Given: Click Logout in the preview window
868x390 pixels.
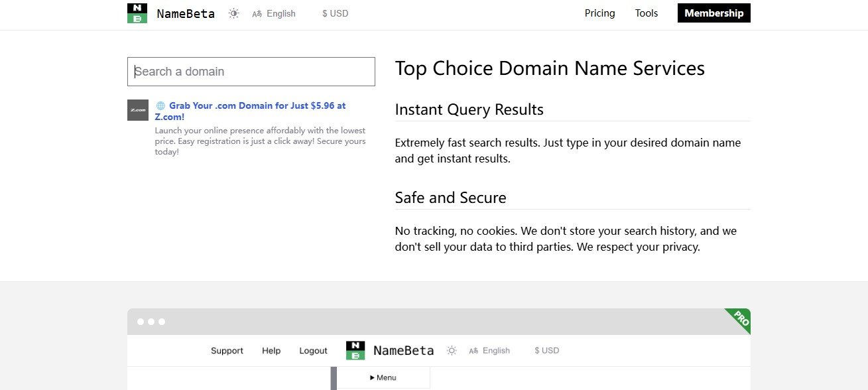Looking at the screenshot, I should coord(313,351).
